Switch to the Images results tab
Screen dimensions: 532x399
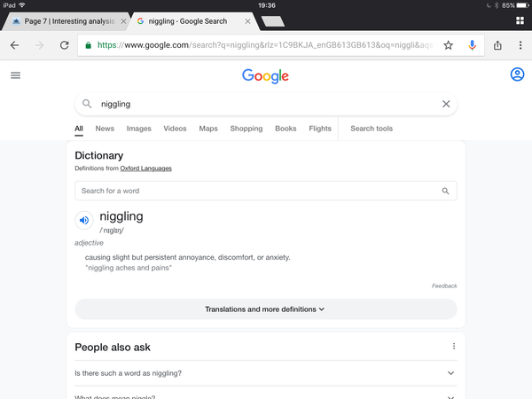tap(139, 129)
